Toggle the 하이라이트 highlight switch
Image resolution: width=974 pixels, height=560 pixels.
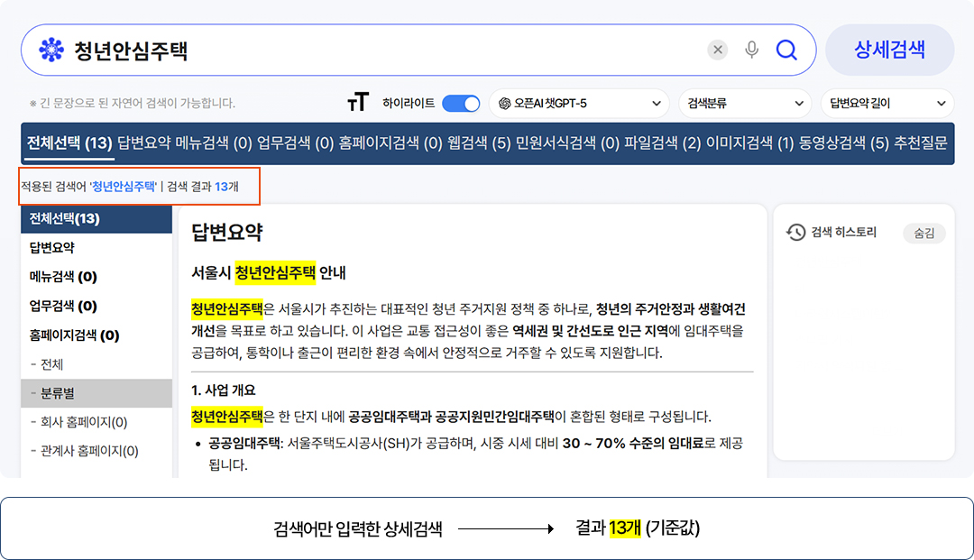461,103
